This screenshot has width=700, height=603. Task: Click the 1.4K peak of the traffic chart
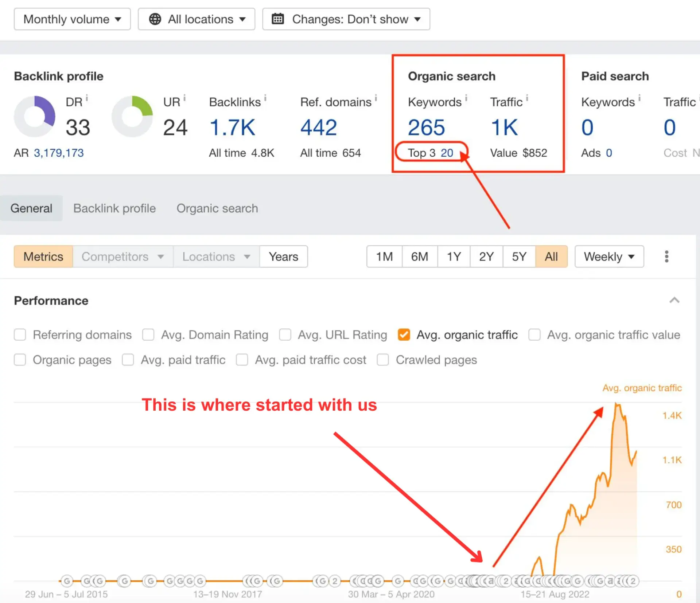pos(616,404)
